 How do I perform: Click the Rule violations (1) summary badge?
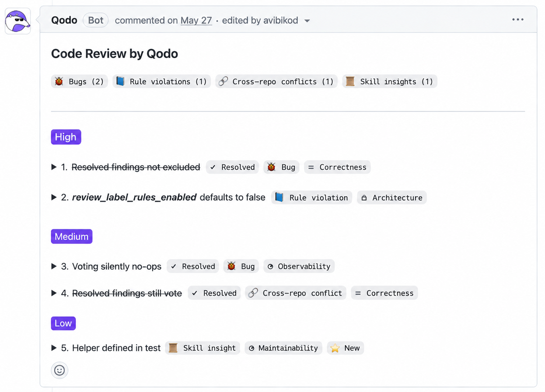tap(161, 81)
